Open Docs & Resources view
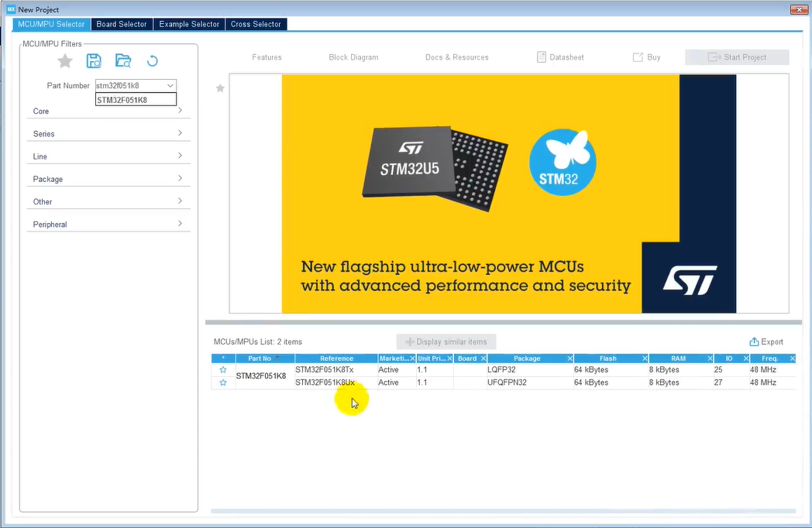Image resolution: width=812 pixels, height=528 pixels. tap(457, 57)
